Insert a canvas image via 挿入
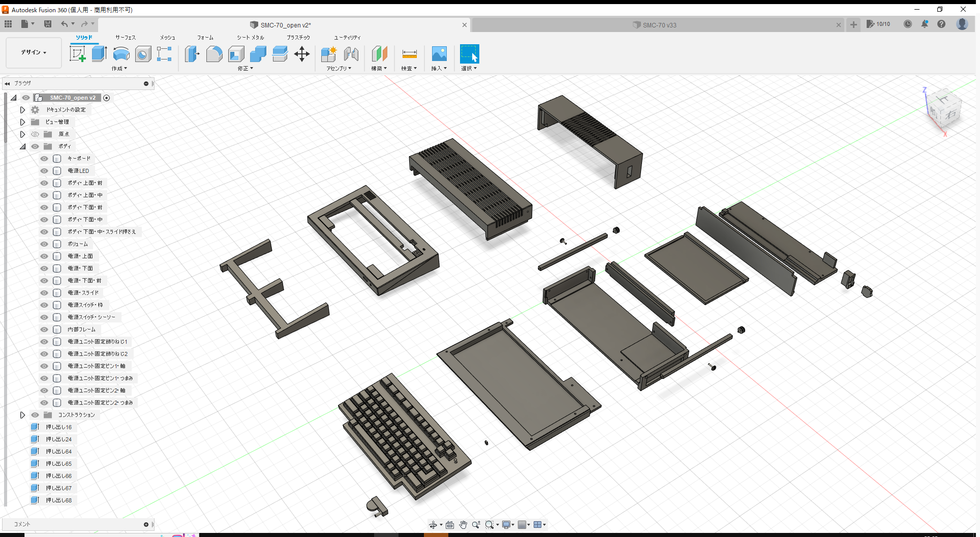This screenshot has width=980, height=537. point(439,53)
